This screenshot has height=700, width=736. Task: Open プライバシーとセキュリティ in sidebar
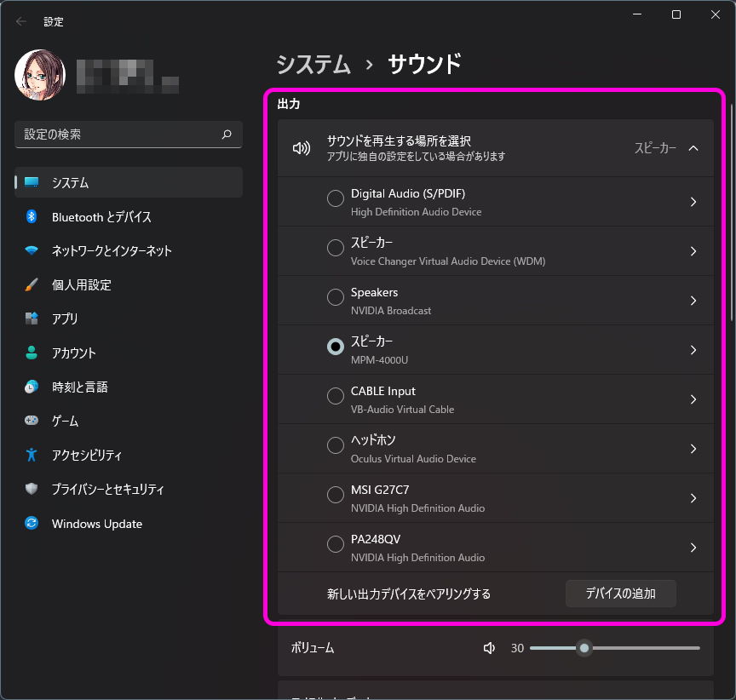point(107,490)
